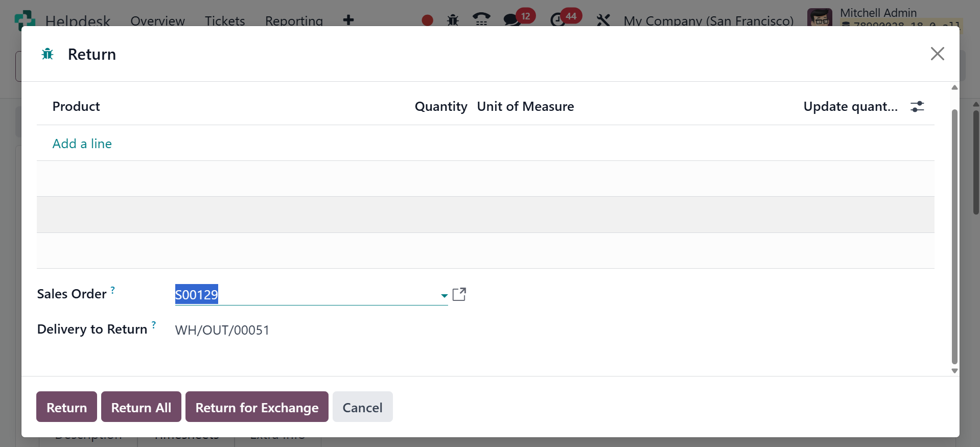This screenshot has height=447, width=980.
Task: Open the activities clock icon
Action: tap(557, 20)
